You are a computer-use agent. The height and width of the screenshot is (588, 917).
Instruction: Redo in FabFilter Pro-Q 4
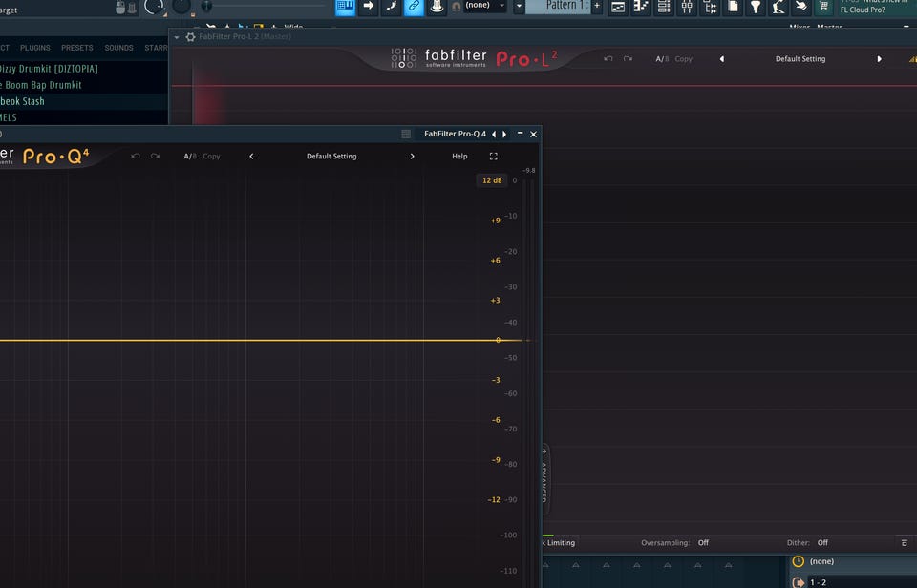click(155, 156)
